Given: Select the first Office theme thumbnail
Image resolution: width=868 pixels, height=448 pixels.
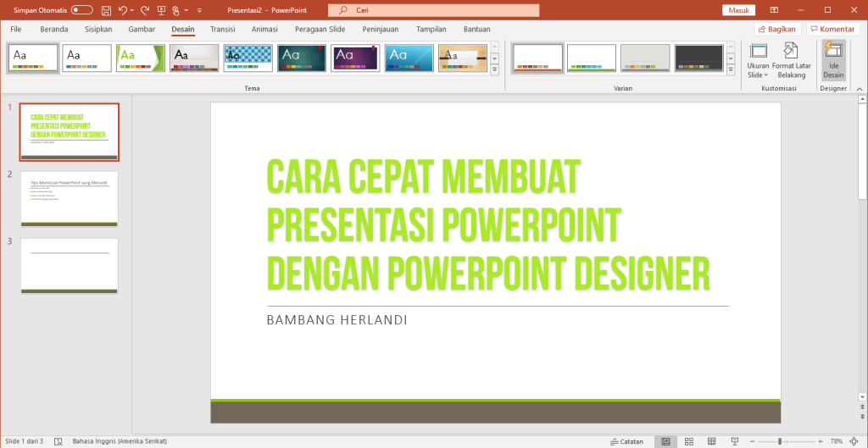Looking at the screenshot, I should point(33,58).
